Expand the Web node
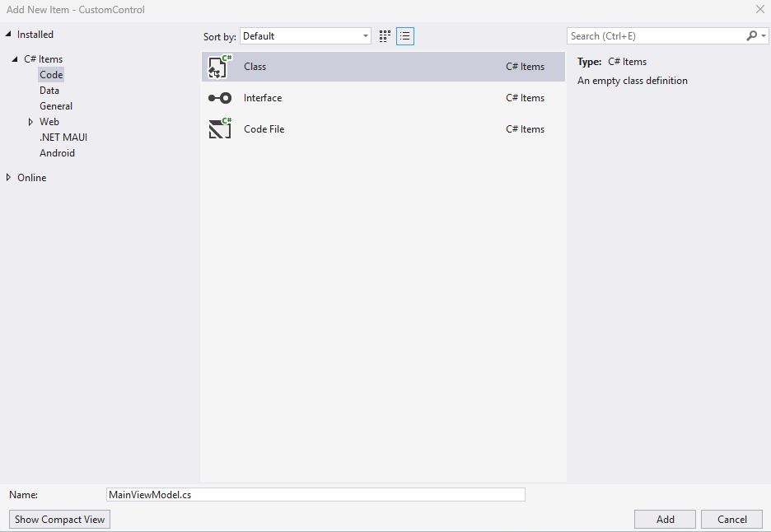The width and height of the screenshot is (771, 532). pos(30,121)
